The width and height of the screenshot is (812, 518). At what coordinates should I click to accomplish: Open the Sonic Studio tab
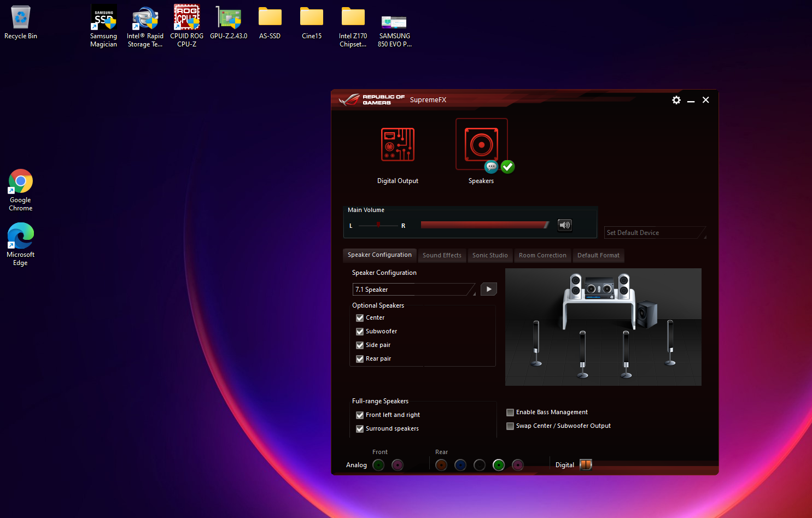490,256
